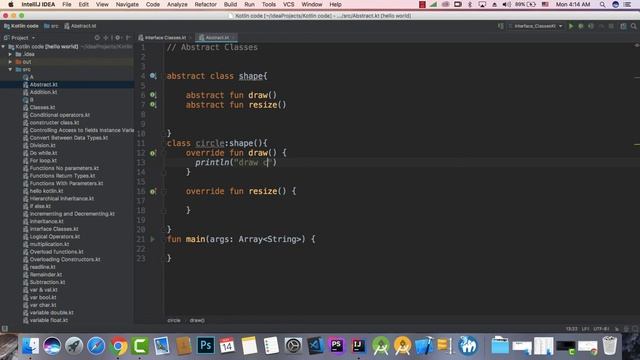Collapse the src folder

point(11,69)
